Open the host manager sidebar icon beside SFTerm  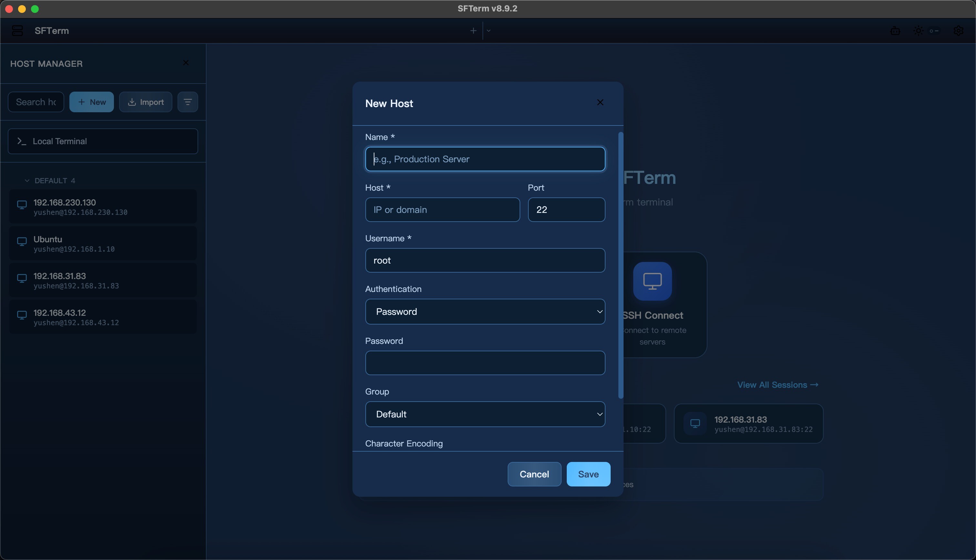[x=17, y=31]
